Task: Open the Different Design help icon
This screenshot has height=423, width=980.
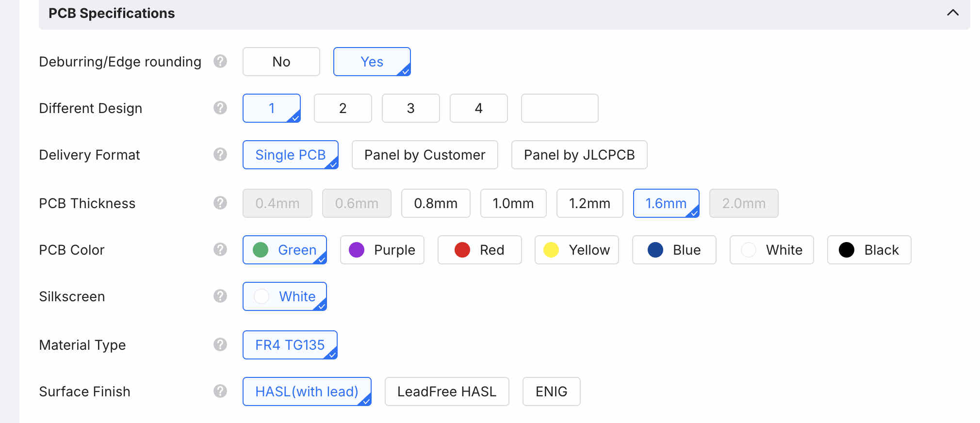Action: (x=220, y=108)
